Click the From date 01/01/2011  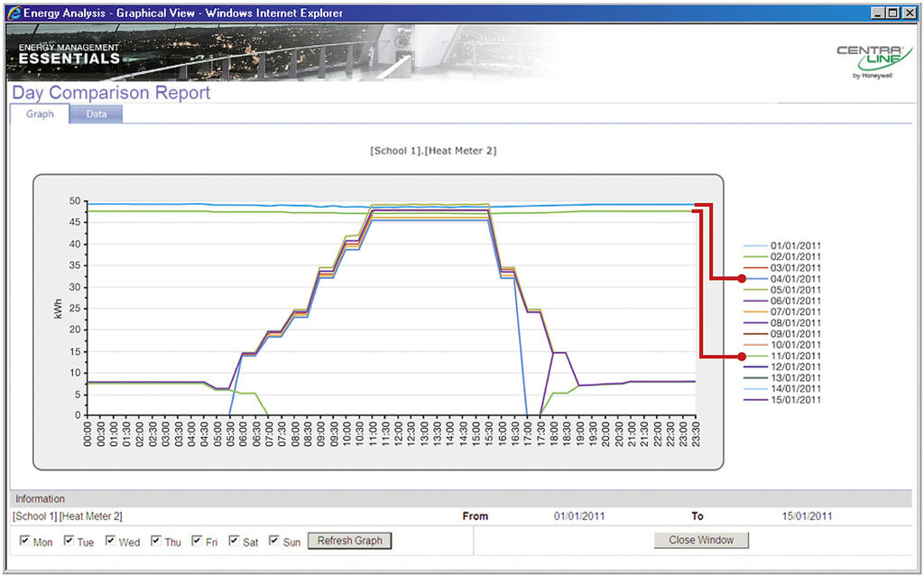click(578, 516)
